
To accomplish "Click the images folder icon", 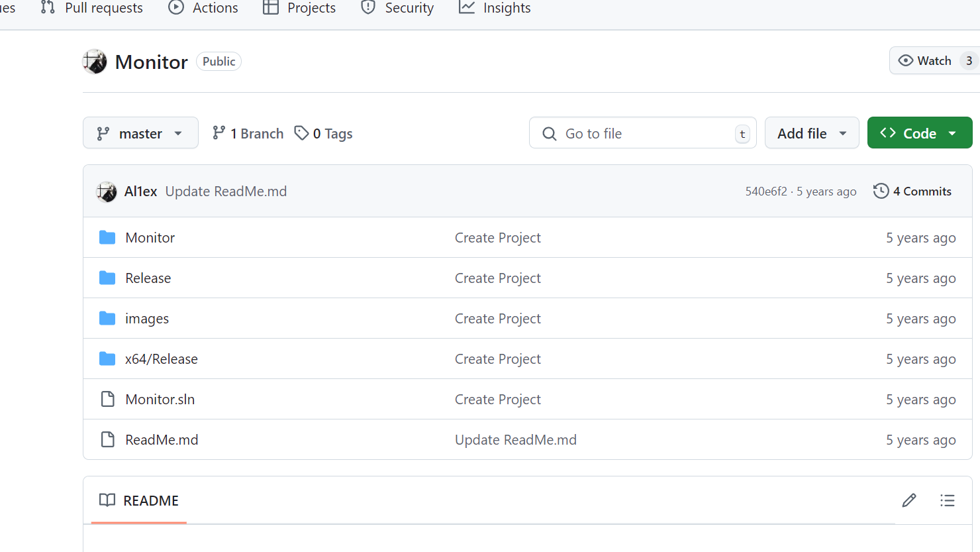I will (107, 318).
